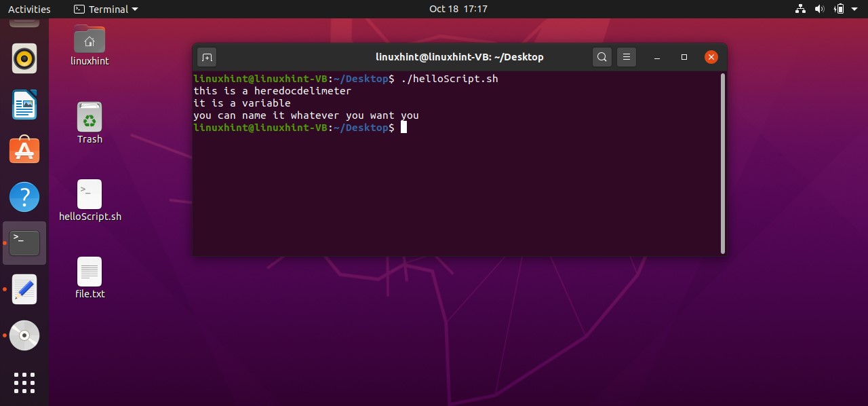Screen dimensions: 868x406
Task: Show applications grid
Action: (24, 382)
